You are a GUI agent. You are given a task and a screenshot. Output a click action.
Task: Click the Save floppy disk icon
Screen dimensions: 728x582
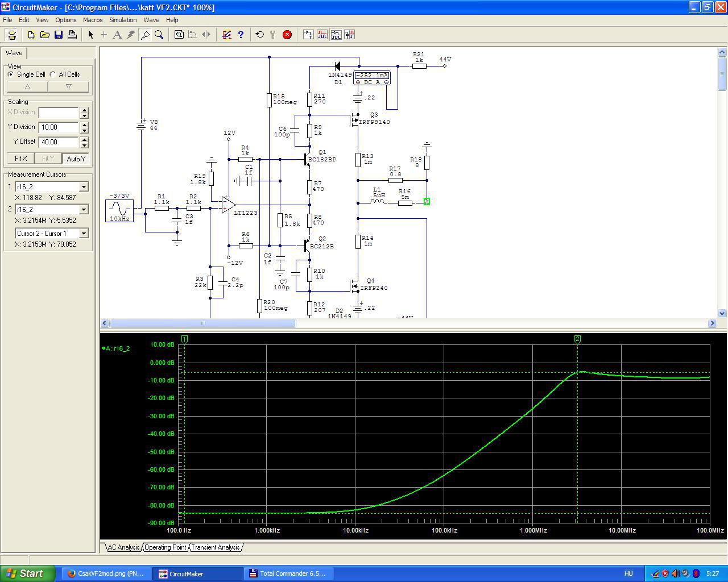tap(59, 35)
